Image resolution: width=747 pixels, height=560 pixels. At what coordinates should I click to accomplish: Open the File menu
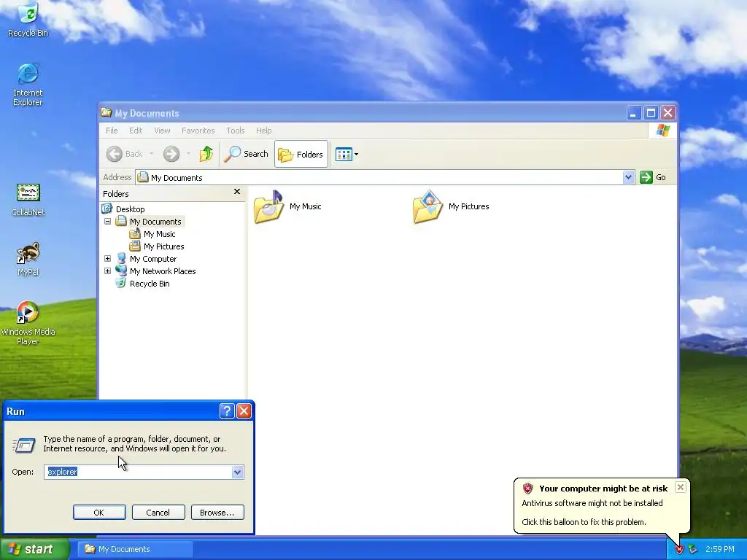point(112,131)
